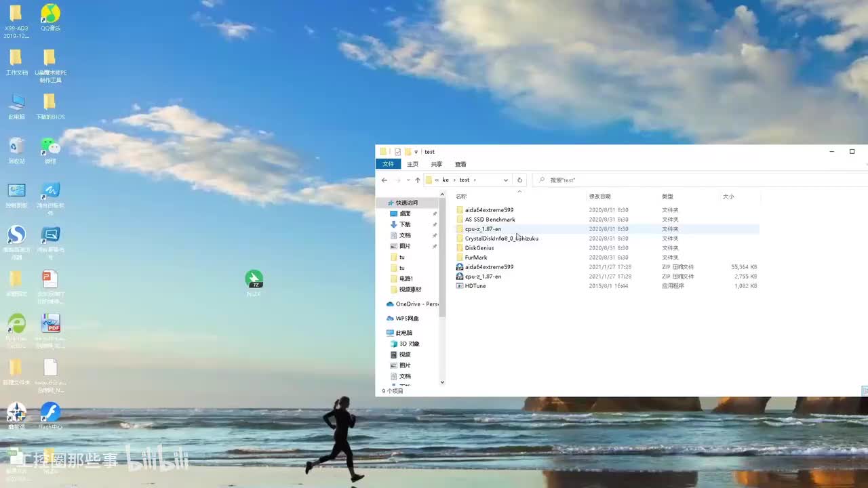
Task: Go up one folder level in Explorer
Action: click(418, 180)
